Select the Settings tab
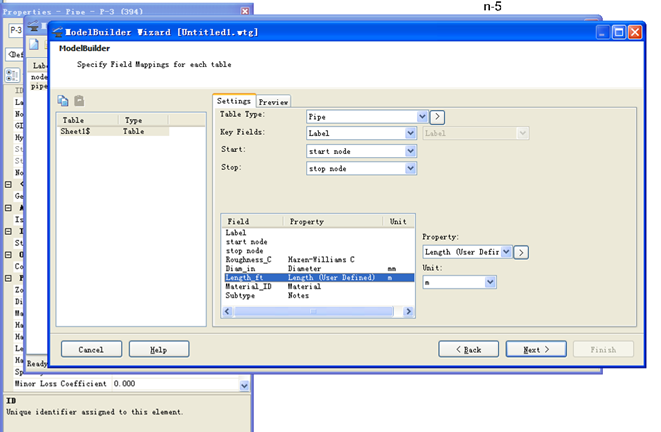Screen dimensions: 661x432 tap(234, 101)
